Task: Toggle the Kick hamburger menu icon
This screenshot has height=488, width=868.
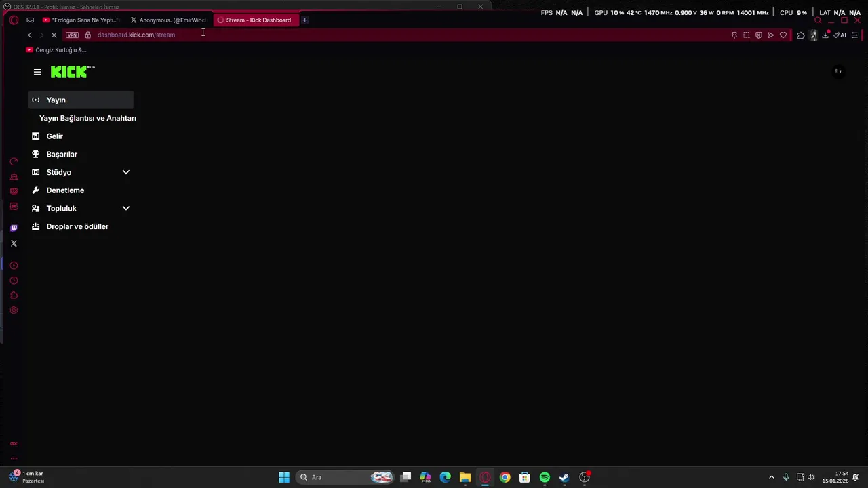Action: (37, 72)
